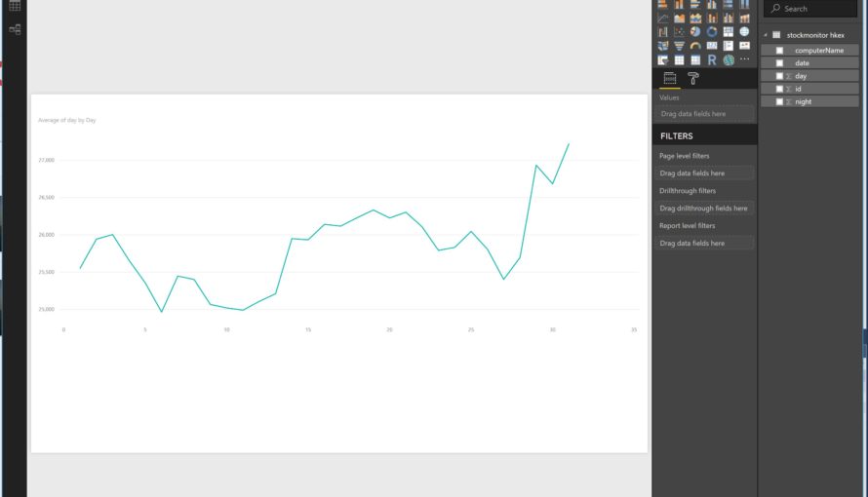This screenshot has width=868, height=497.
Task: Click the Drag drillthrough fields here well
Action: [704, 209]
